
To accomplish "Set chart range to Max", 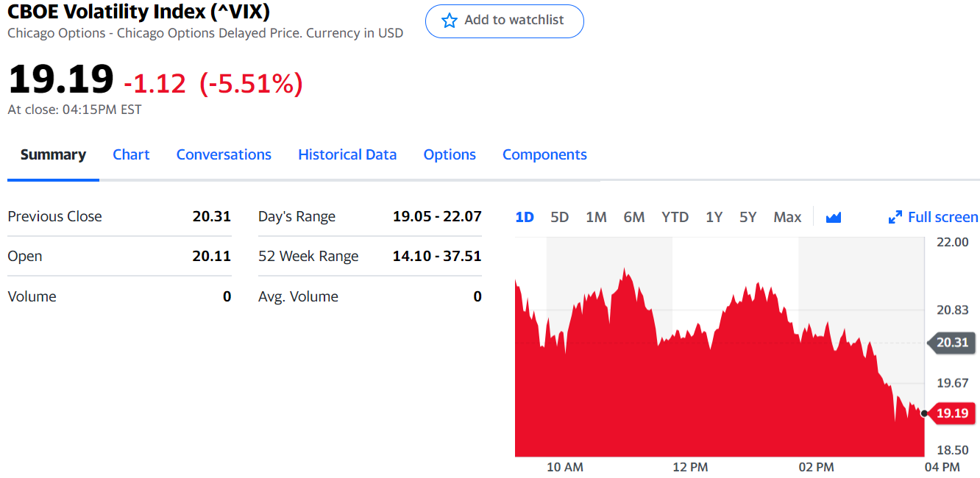I will pos(787,217).
